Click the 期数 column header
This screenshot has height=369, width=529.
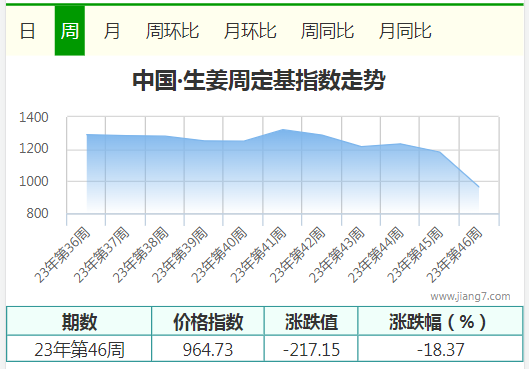80,321
